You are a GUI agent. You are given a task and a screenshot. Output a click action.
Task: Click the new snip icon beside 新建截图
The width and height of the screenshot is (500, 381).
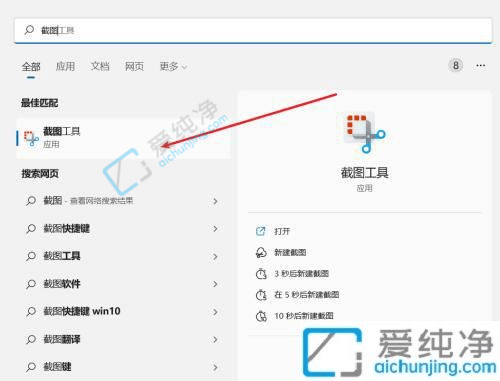pyautogui.click(x=261, y=253)
